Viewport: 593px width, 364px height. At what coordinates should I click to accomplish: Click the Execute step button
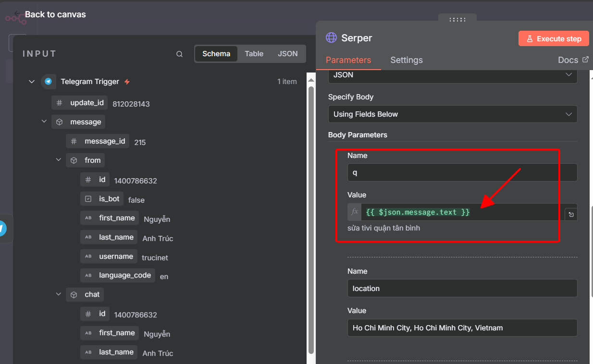click(553, 38)
